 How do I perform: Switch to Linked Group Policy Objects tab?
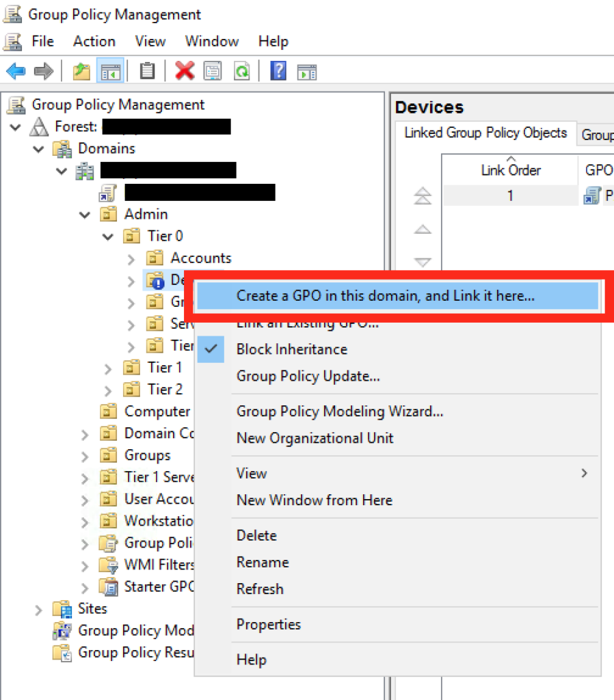pos(485,133)
